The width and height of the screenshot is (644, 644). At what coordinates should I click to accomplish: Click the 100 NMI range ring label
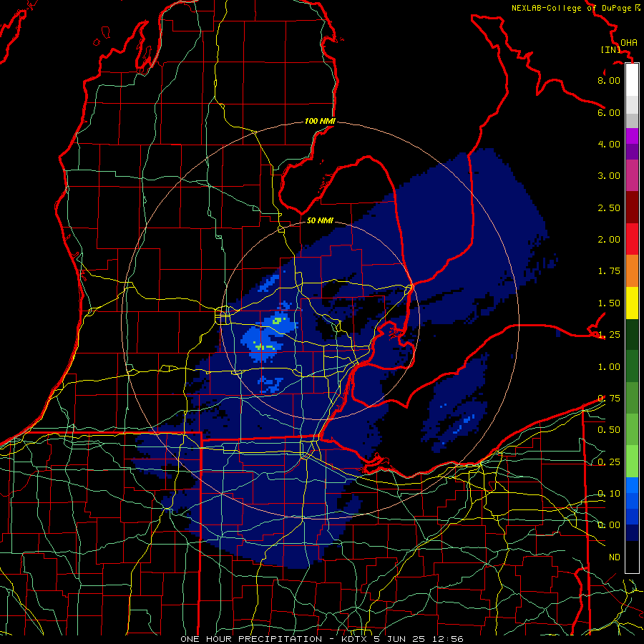click(x=320, y=121)
